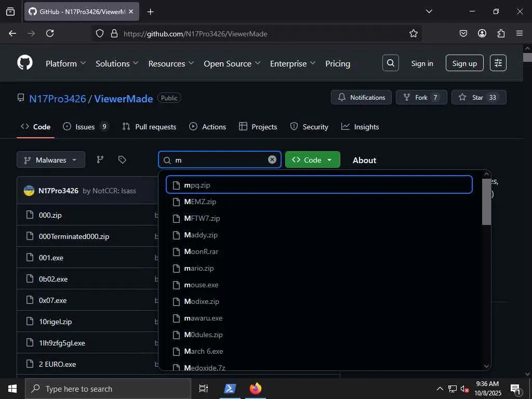The image size is (532, 399).
Task: Bookmark this page with star icon
Action: click(x=413, y=33)
